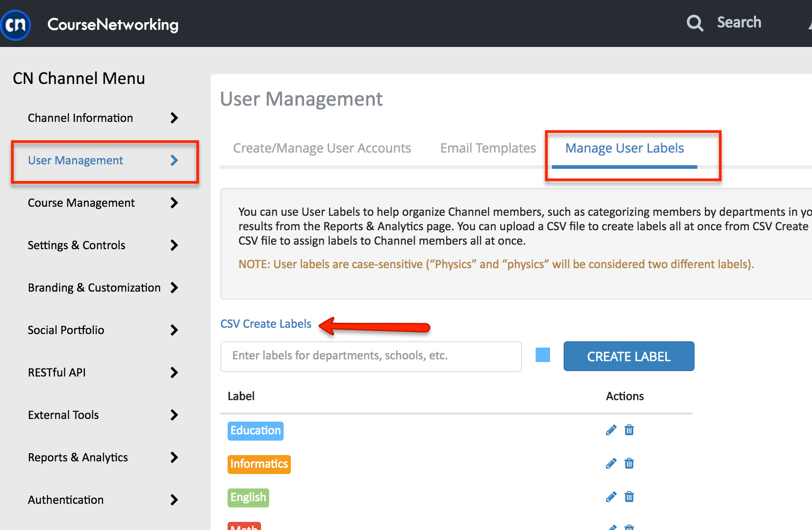Screen dimensions: 812x530
Task: Open User Management menu item
Action: (75, 160)
